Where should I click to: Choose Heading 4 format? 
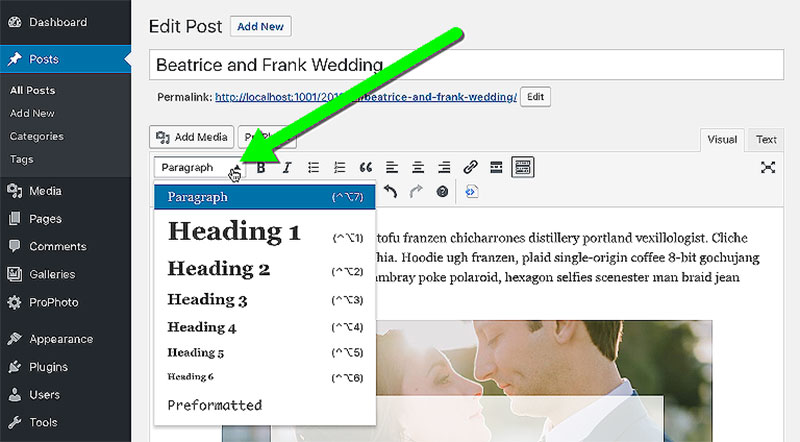(x=265, y=327)
